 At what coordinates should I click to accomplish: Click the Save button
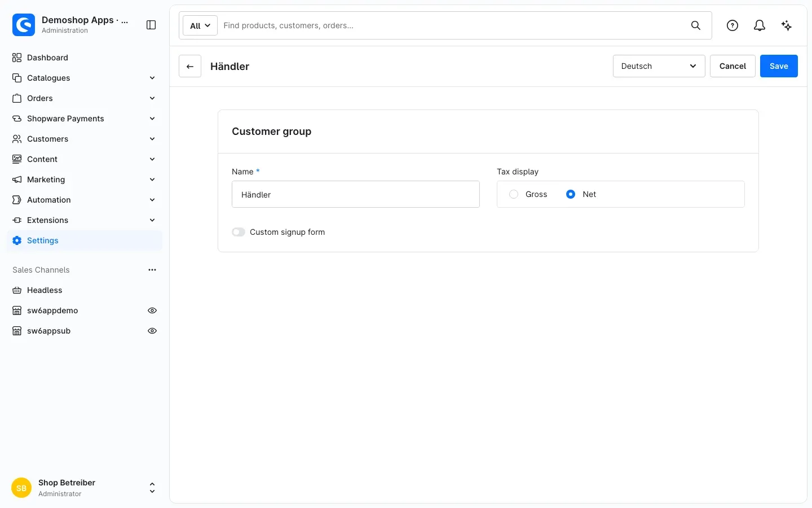pos(779,66)
